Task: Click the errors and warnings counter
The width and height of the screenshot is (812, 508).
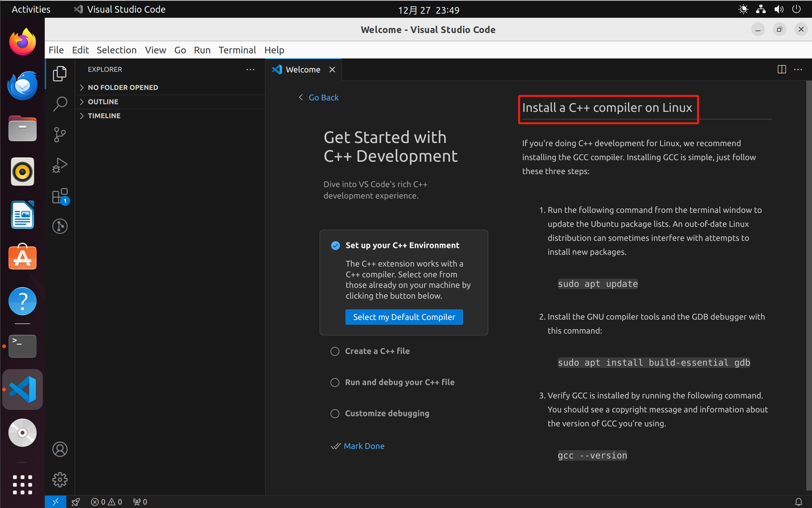Action: 106,501
